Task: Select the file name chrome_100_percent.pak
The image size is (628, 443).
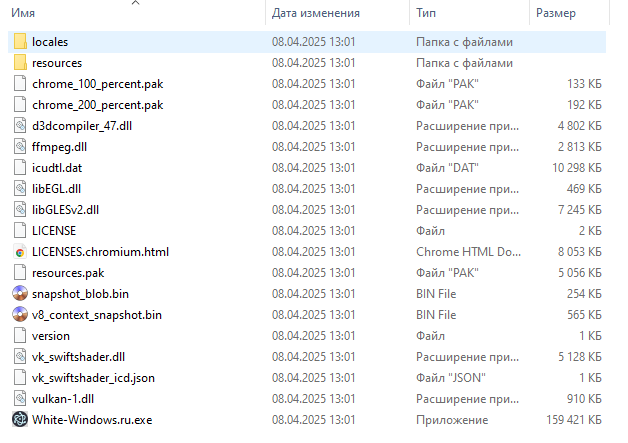Action: [98, 84]
